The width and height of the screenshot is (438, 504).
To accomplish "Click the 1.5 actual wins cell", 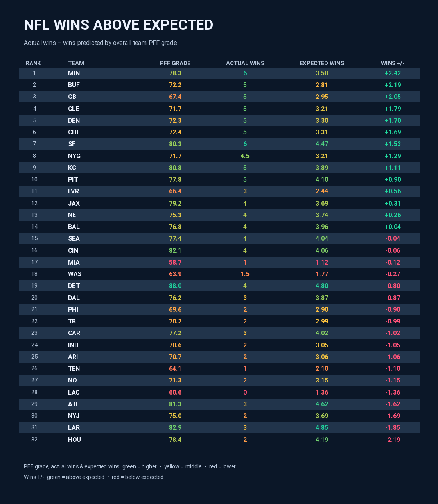I will pos(245,274).
